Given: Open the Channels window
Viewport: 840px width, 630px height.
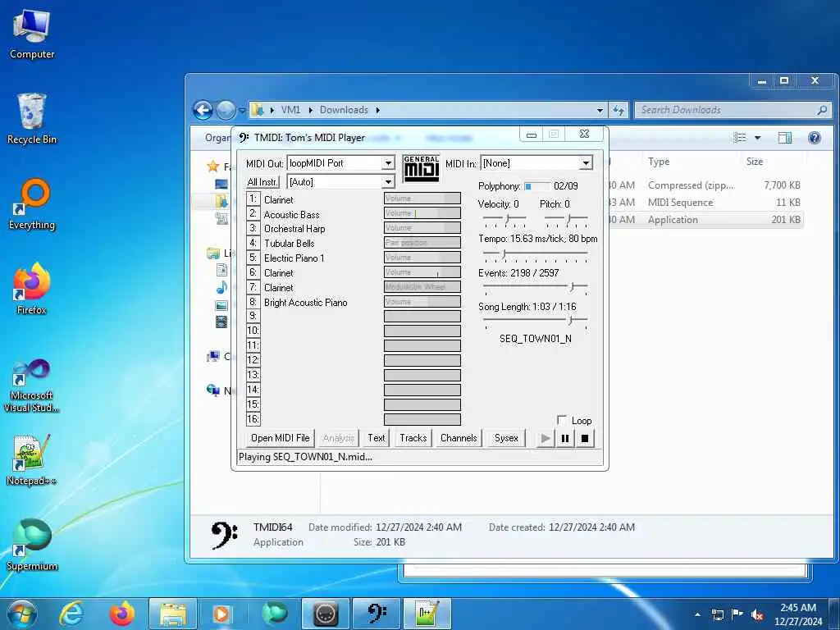Looking at the screenshot, I should 459,438.
